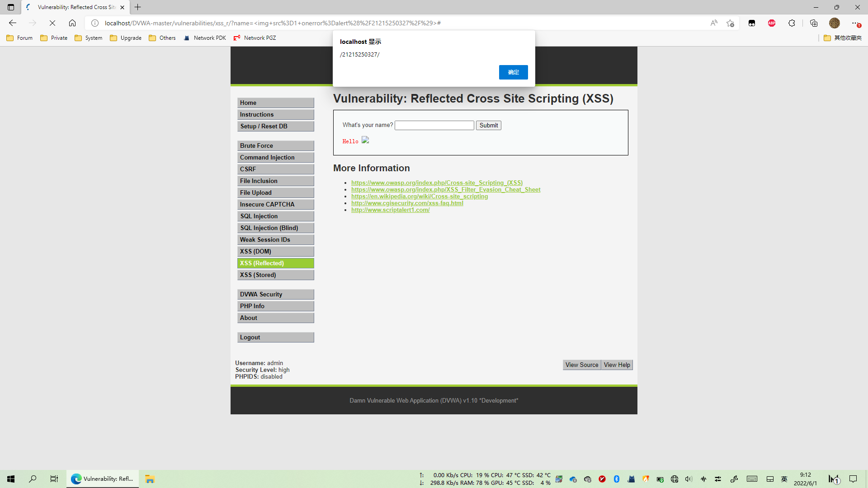Select Weak Session IDs item
Image resolution: width=868 pixels, height=488 pixels.
point(275,240)
